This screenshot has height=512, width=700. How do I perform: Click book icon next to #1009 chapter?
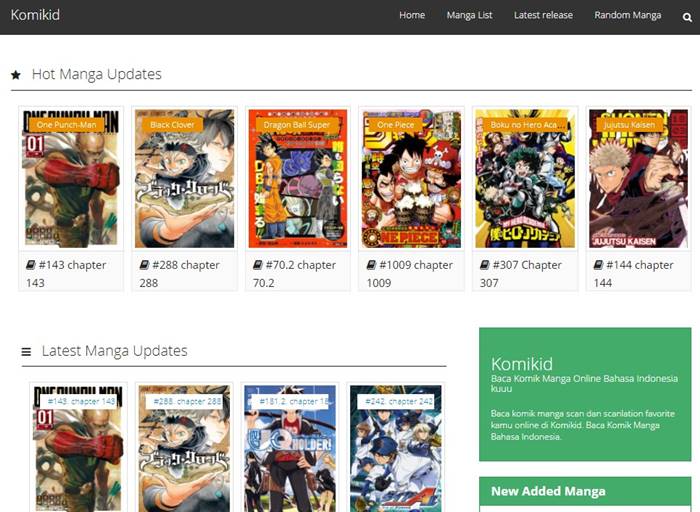[x=371, y=265]
